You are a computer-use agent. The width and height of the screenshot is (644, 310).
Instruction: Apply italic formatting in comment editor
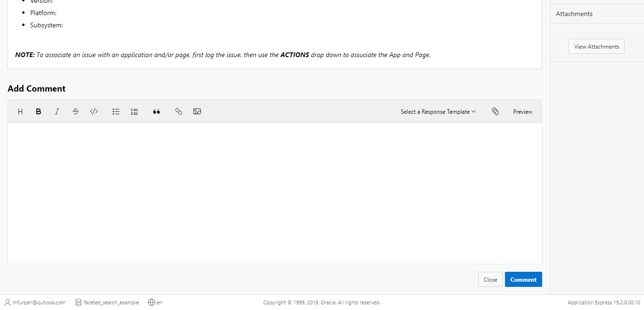[57, 112]
